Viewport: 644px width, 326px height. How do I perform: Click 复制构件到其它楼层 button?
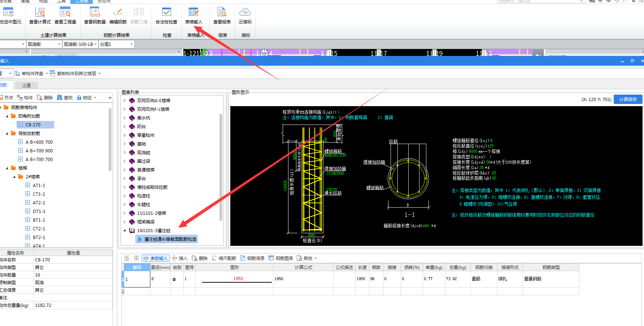[x=73, y=73]
